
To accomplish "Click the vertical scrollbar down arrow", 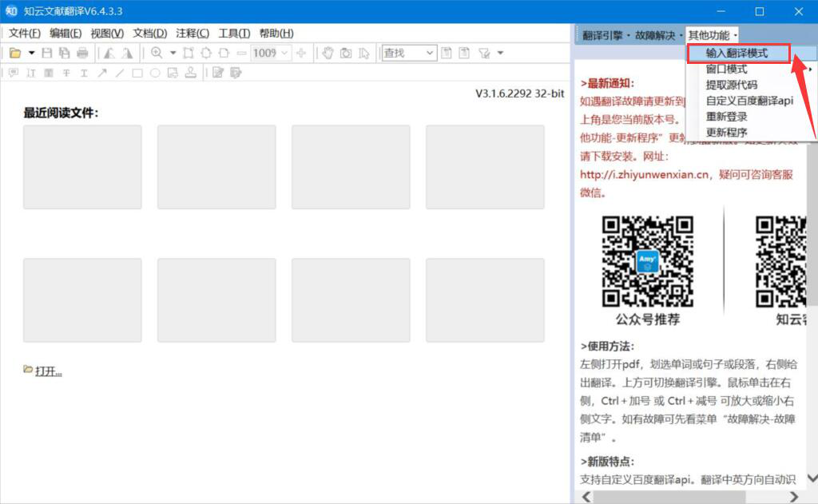I will tap(812, 478).
